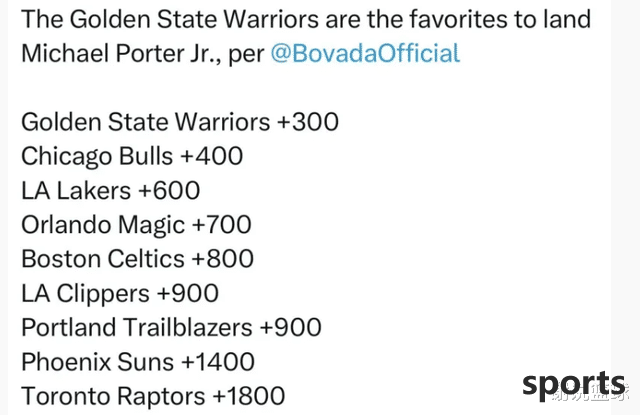Open the @BovadaOfficial mention link

365,53
